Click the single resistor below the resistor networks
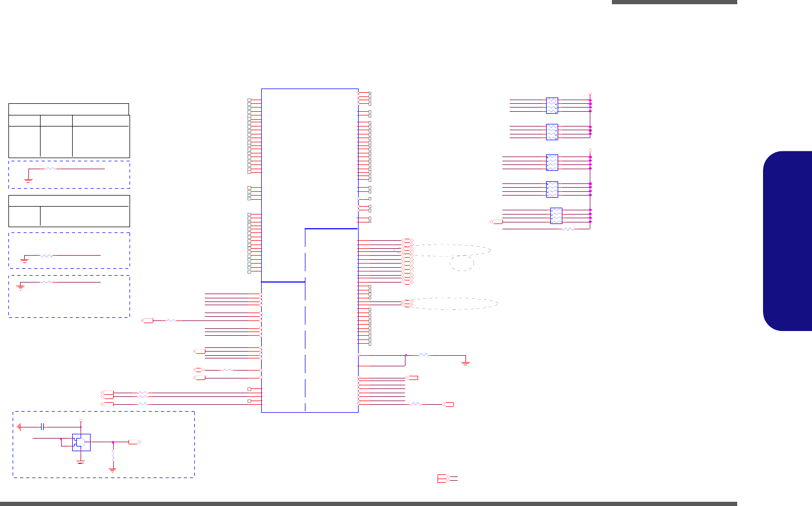 click(568, 229)
